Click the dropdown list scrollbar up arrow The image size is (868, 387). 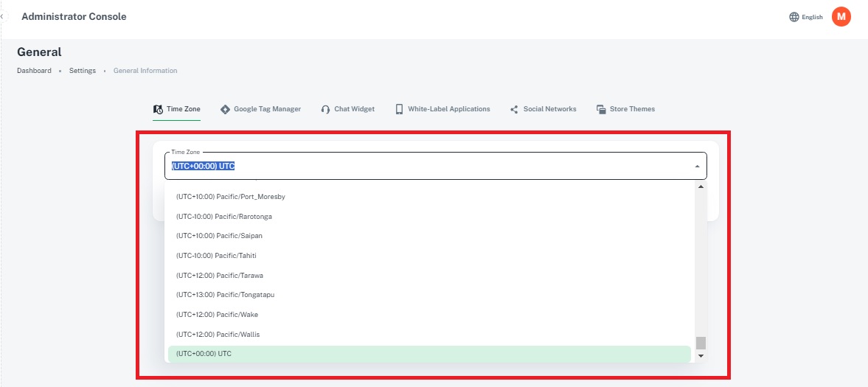701,187
